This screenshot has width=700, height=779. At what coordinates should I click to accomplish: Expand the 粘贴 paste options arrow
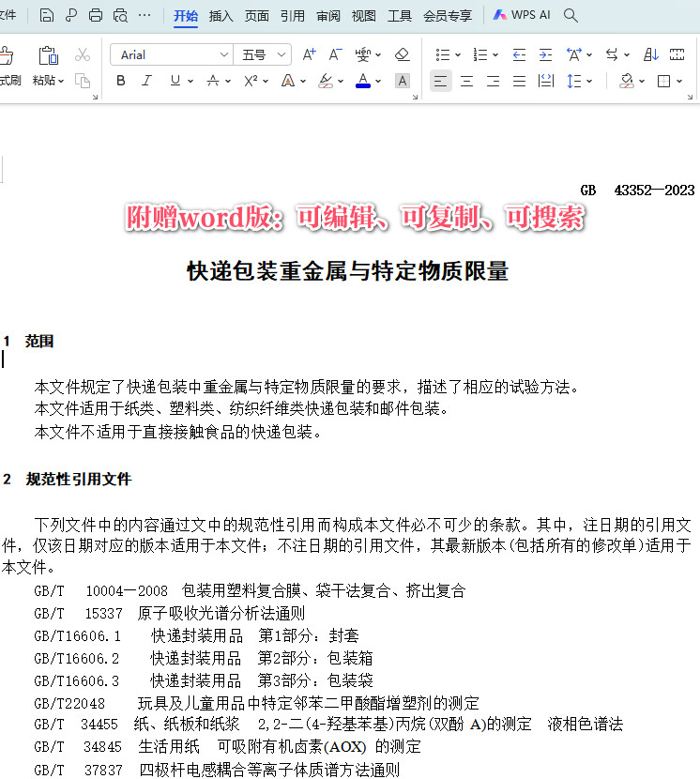(x=61, y=81)
